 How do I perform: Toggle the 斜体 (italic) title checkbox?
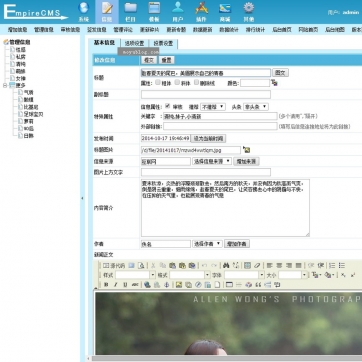point(177,82)
